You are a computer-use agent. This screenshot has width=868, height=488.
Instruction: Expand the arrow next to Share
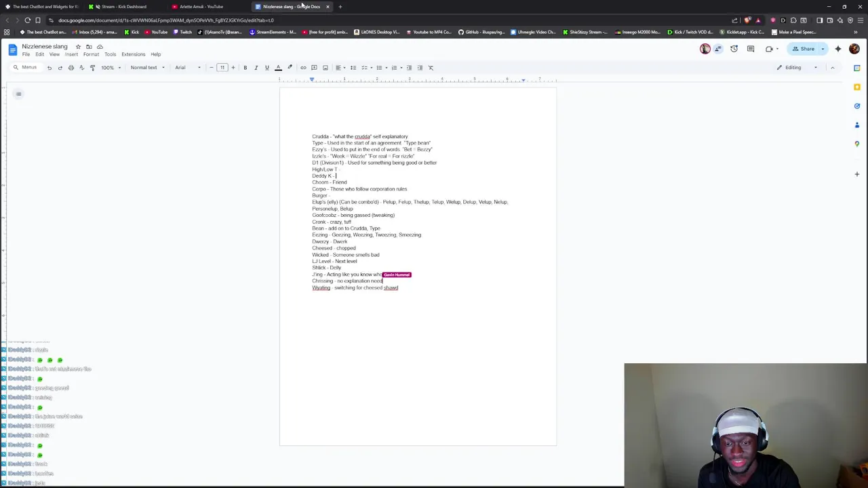click(x=823, y=49)
